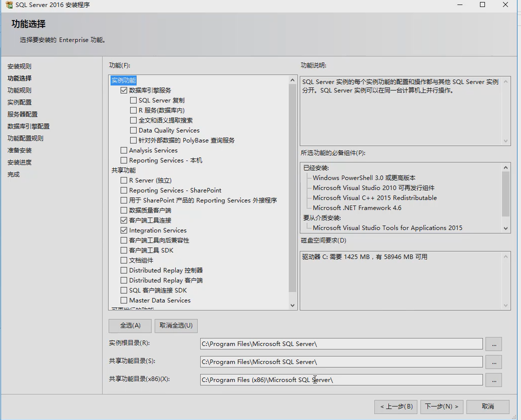The image size is (521, 420).
Task: Check the PolyBase 查询服务 checkbox
Action: (133, 140)
